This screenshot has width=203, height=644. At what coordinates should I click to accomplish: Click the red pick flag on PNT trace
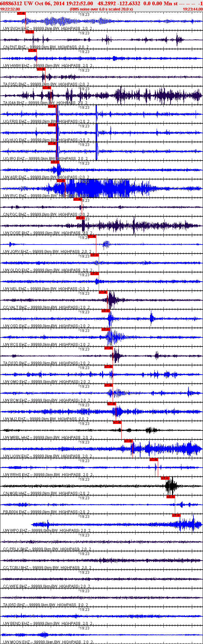click(29, 32)
